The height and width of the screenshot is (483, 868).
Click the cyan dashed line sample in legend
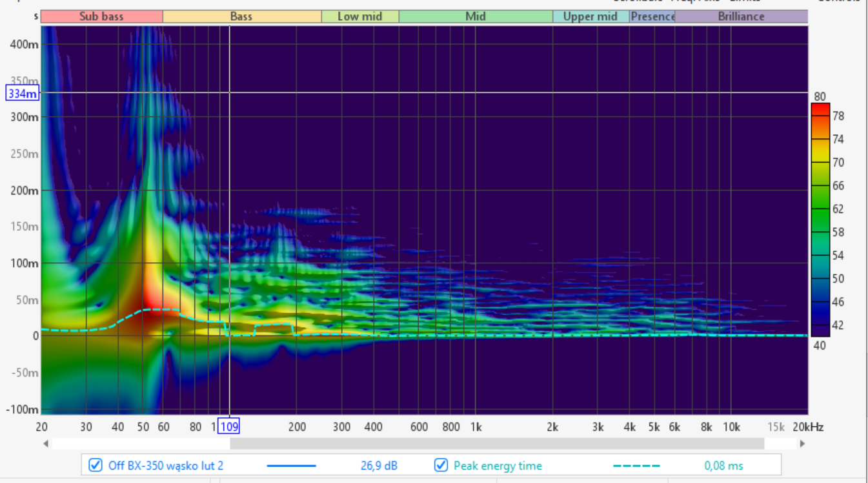coord(636,466)
